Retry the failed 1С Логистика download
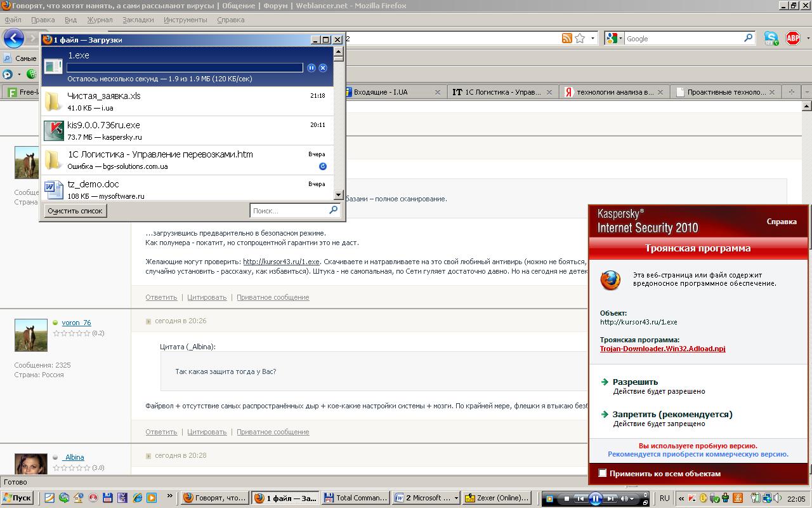This screenshot has height=508, width=812. click(322, 166)
